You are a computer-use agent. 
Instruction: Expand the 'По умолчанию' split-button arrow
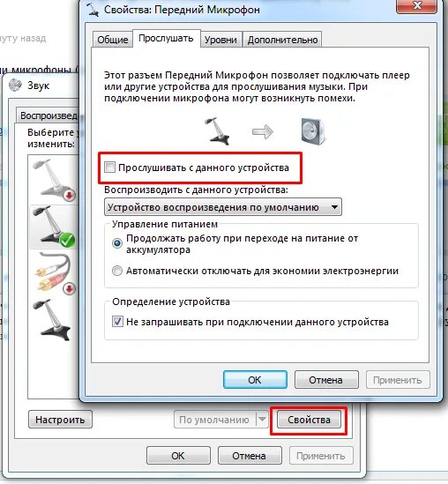262,420
